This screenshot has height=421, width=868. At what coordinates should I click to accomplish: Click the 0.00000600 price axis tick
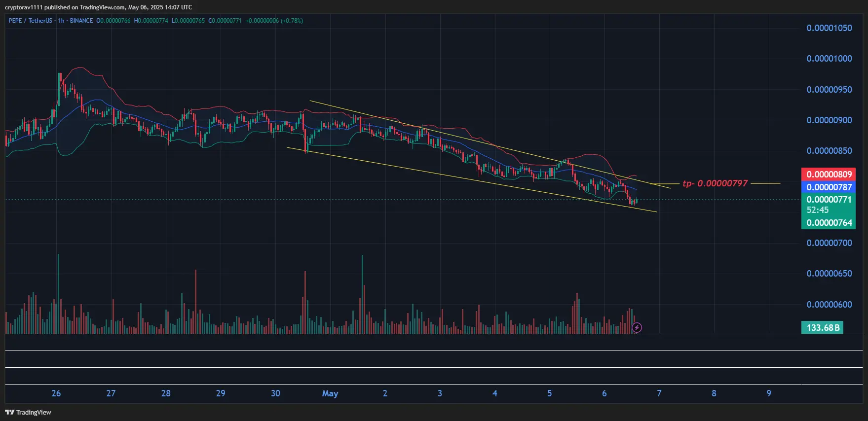point(829,305)
